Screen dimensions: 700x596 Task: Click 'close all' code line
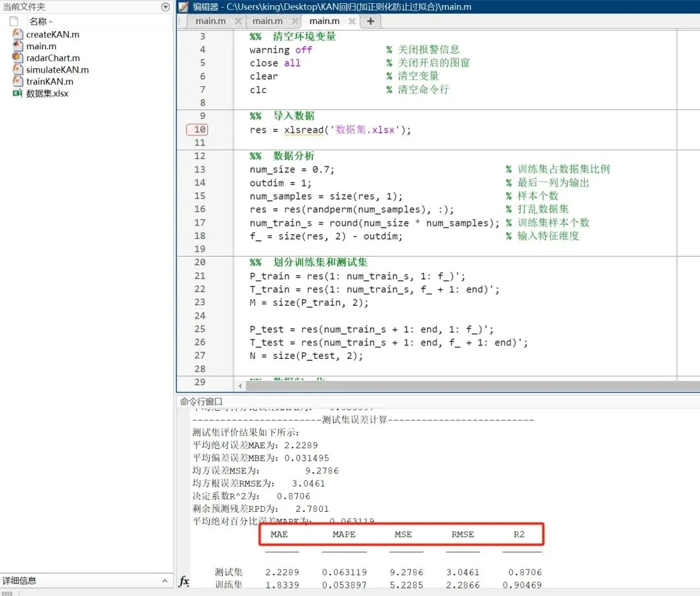275,63
